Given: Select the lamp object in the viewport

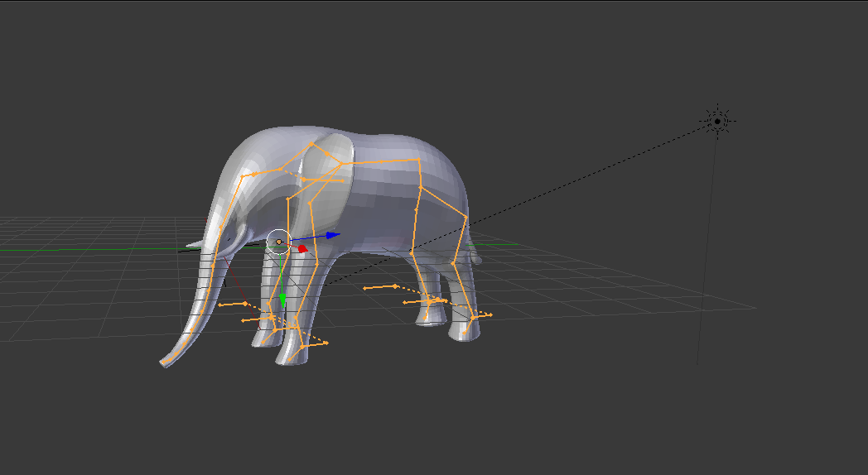Looking at the screenshot, I should point(717,122).
